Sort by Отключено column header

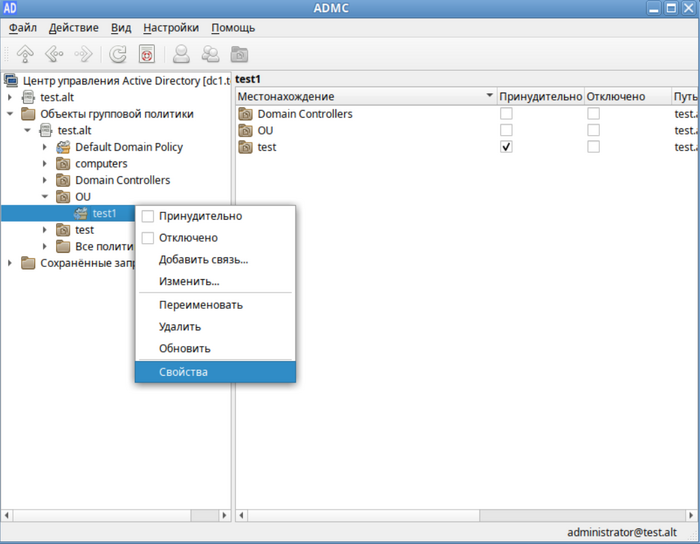pyautogui.click(x=627, y=96)
